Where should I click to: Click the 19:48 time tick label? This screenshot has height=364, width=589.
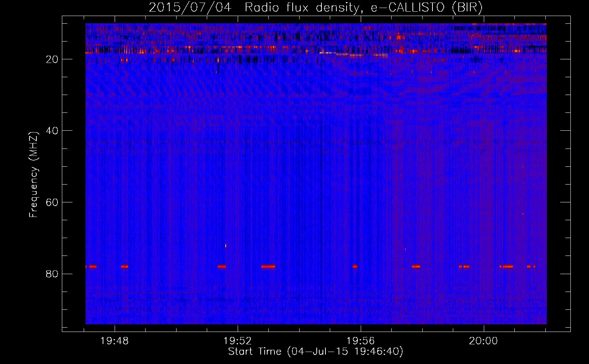click(115, 341)
